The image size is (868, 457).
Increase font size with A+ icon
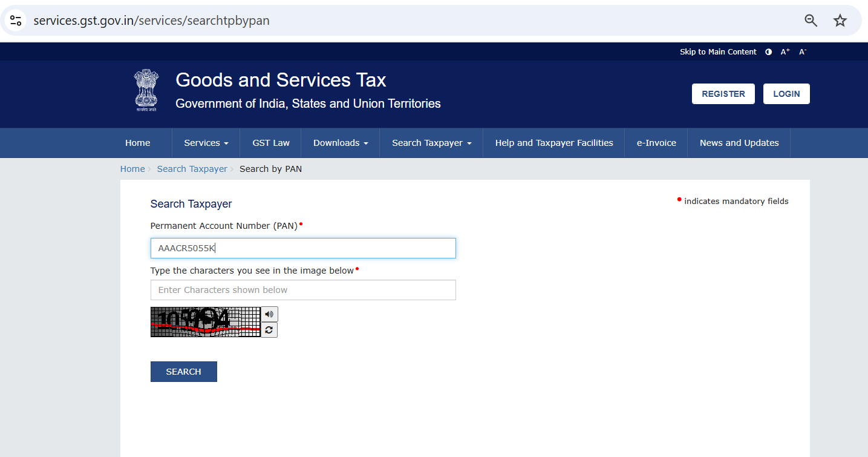pos(785,52)
